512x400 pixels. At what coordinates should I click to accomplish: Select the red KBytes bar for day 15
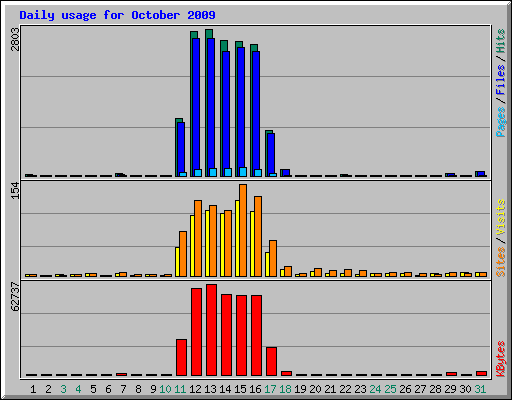[241, 335]
